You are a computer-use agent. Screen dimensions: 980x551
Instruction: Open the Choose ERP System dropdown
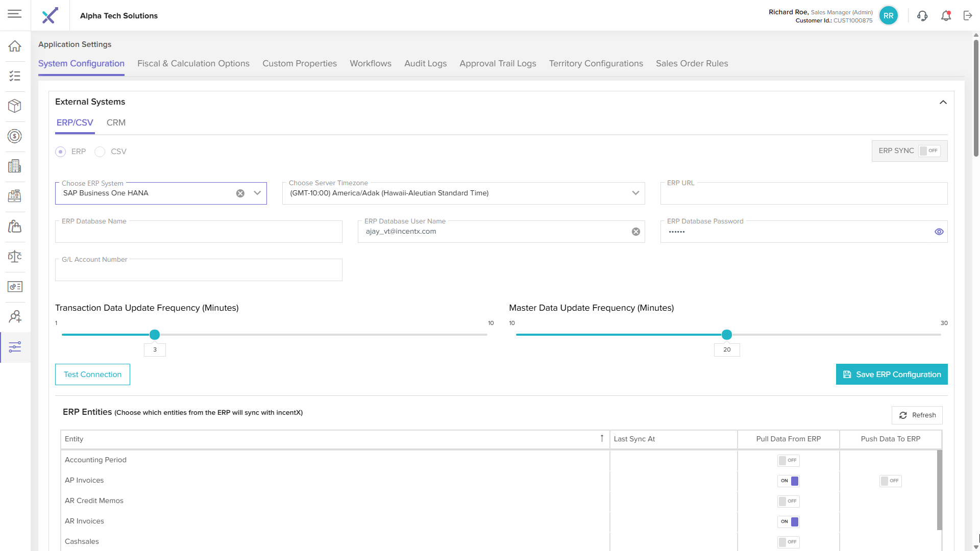click(257, 193)
